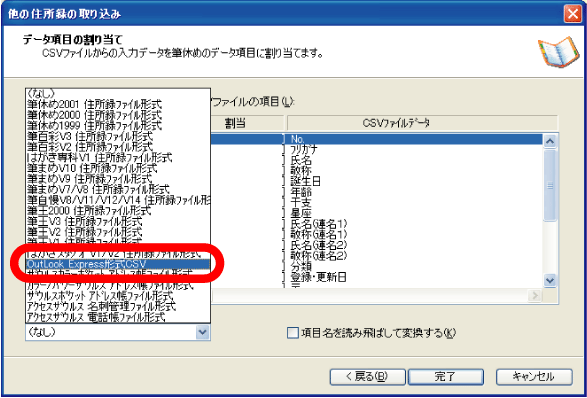Pick 筆王V2 住所録ファイル形式
This screenshot has height=398, width=587.
[x=118, y=232]
